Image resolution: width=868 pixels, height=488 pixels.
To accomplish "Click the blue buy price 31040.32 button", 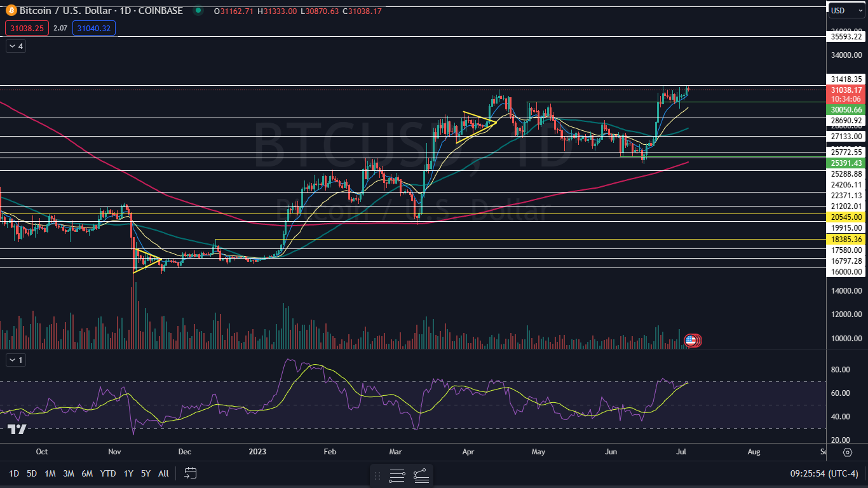I will 93,28.
